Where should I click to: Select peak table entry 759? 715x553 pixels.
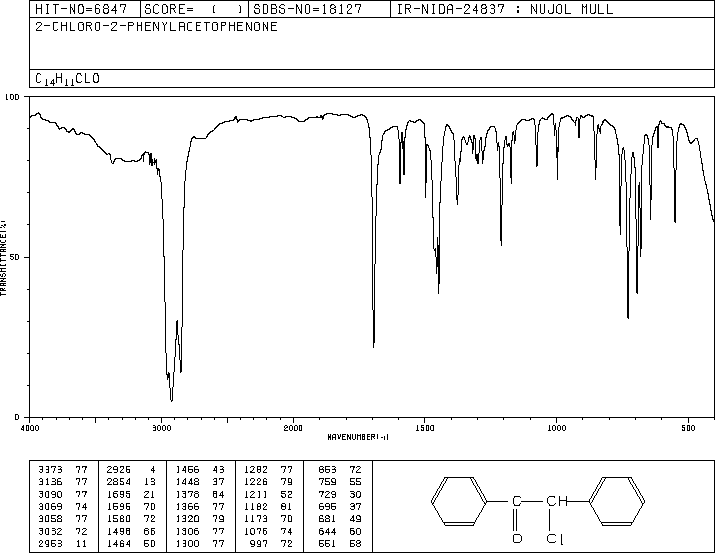pos(340,482)
